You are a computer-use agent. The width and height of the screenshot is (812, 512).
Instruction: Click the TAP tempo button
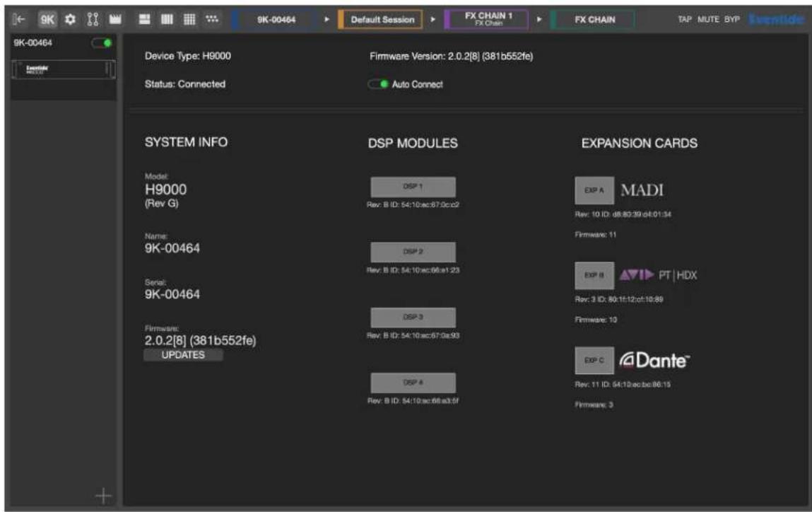[x=685, y=19]
